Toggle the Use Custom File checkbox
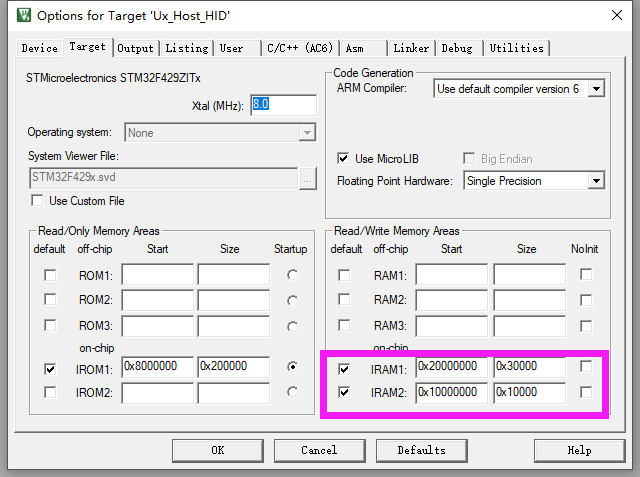This screenshot has width=640, height=477. click(37, 201)
